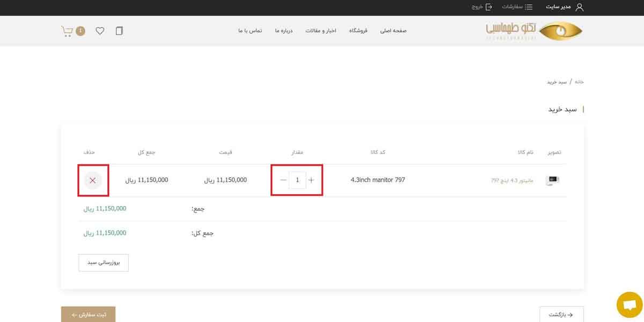644x322 pixels.
Task: Open the shopping cart icon in header
Action: point(68,31)
